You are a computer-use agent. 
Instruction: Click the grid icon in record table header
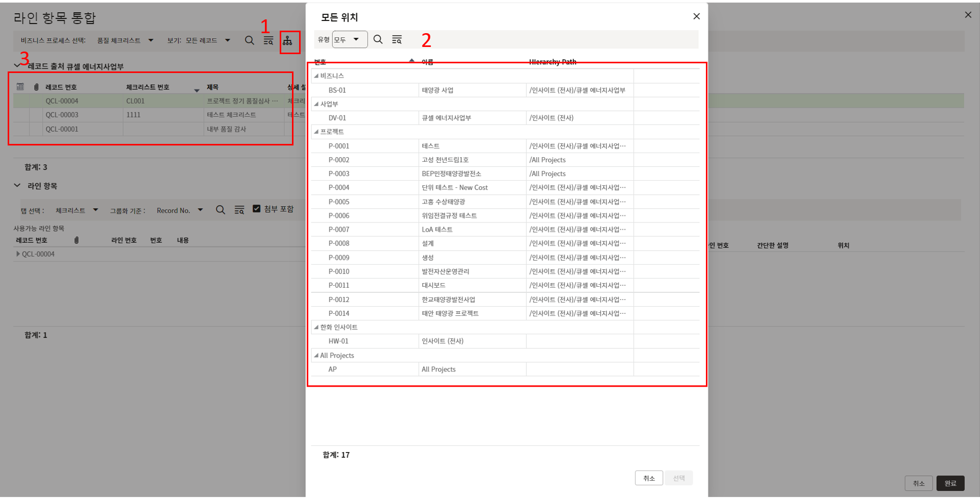coord(20,87)
